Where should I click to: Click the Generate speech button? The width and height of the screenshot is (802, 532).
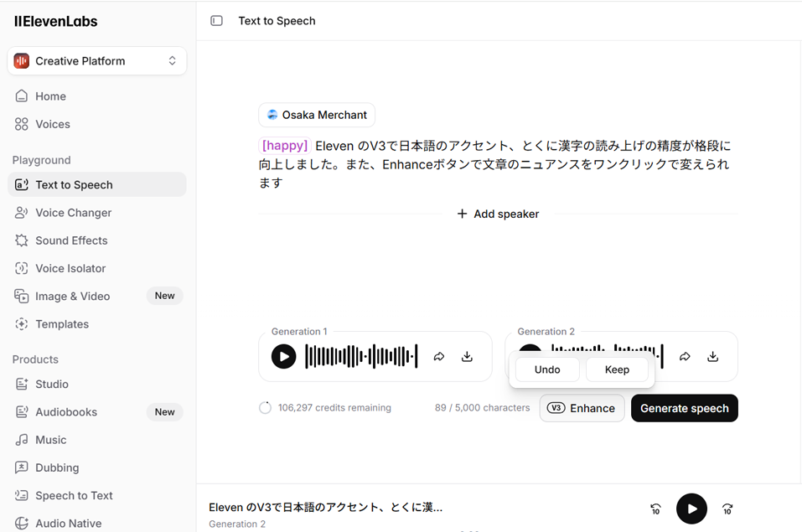684,408
